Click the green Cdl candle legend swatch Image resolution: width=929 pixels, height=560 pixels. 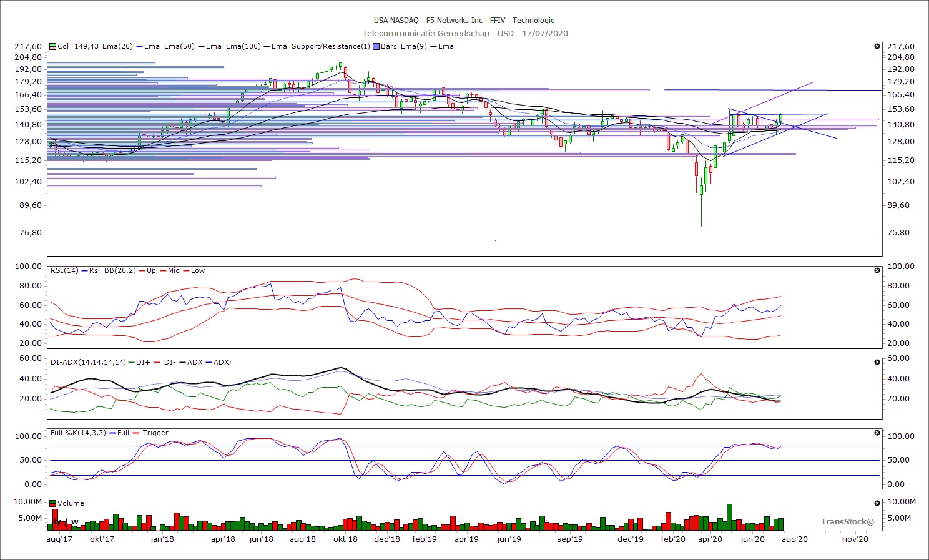(x=53, y=46)
